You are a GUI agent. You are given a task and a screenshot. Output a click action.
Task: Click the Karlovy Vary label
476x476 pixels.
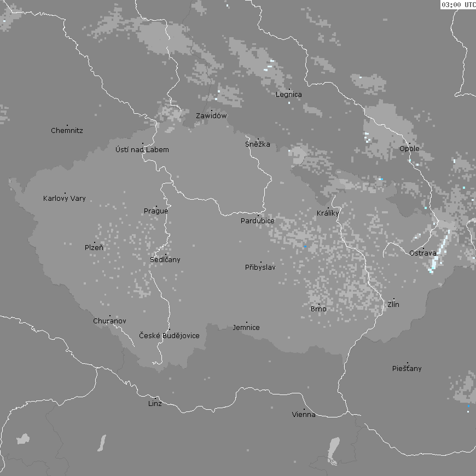tap(65, 199)
